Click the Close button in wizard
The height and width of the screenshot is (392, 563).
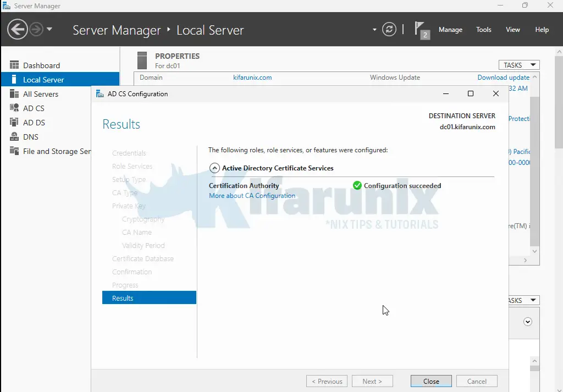tap(431, 381)
